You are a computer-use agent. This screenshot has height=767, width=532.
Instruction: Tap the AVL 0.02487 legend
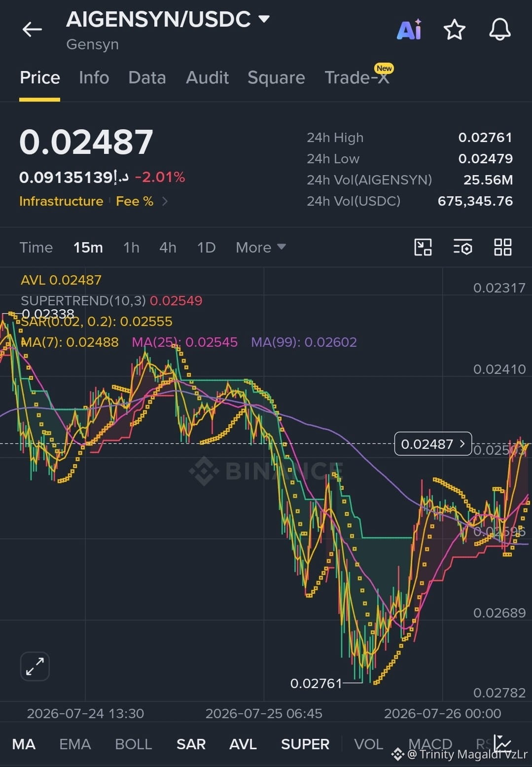coord(61,280)
